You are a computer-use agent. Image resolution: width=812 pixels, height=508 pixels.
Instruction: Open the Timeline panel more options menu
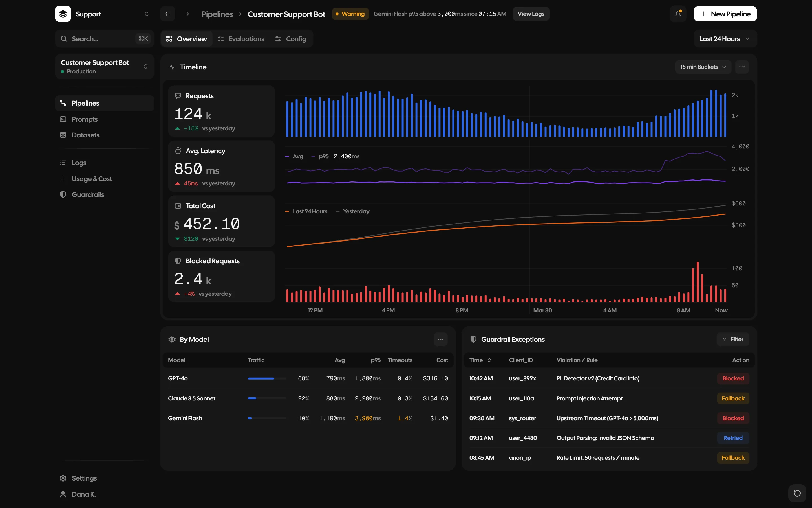[x=742, y=67]
